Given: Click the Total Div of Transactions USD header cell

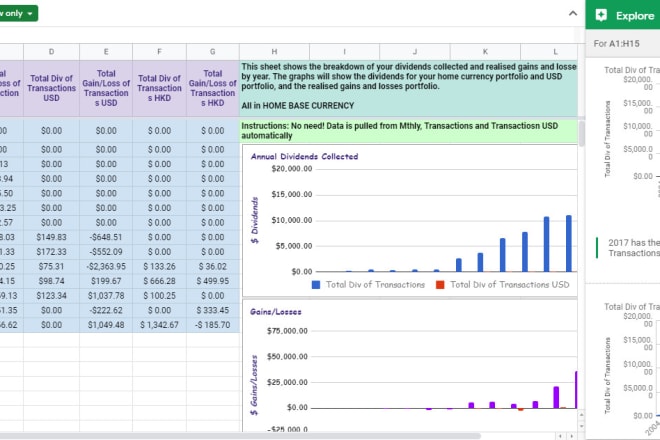Looking at the screenshot, I should pyautogui.click(x=51, y=88).
